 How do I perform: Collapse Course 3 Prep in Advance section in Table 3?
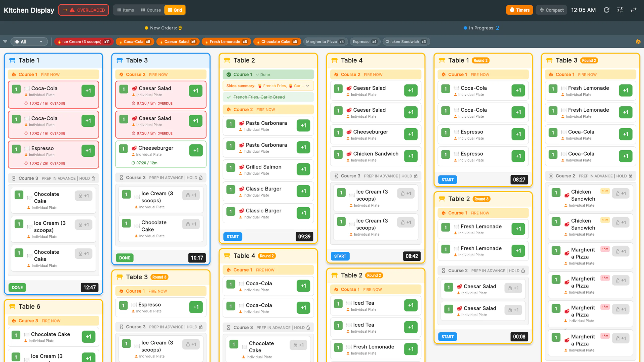[161, 178]
